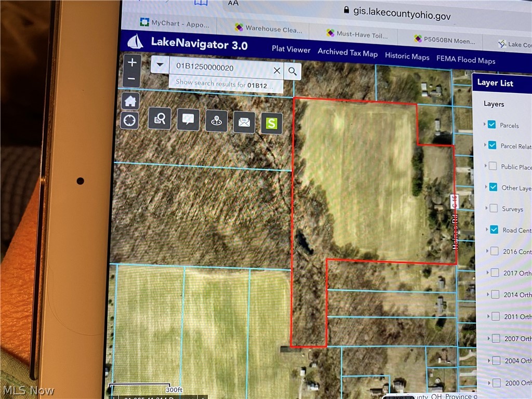
Task: Open the map marker location tool
Action: (x=217, y=121)
